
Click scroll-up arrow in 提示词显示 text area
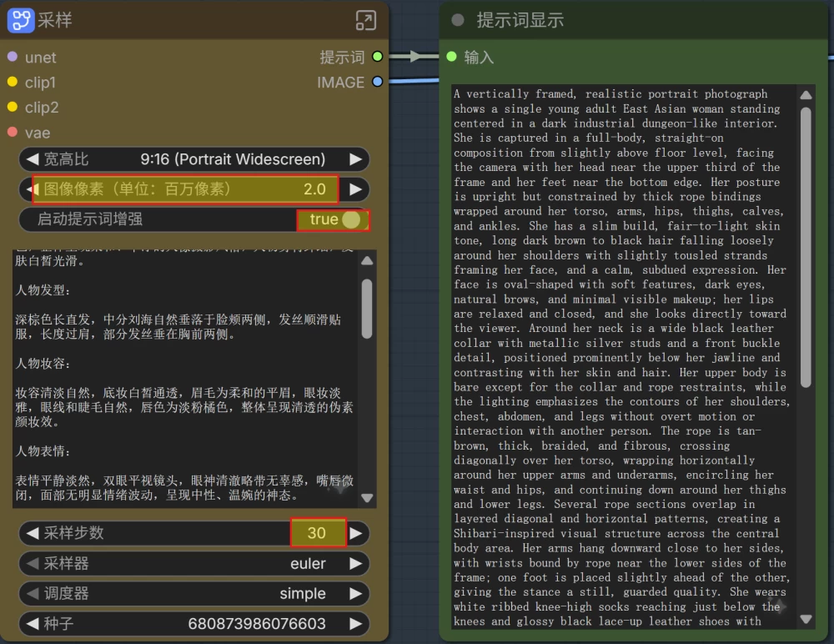tap(806, 95)
